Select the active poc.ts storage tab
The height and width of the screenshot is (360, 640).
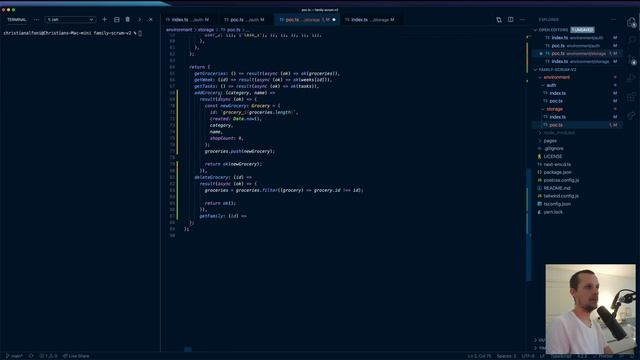[x=306, y=20]
